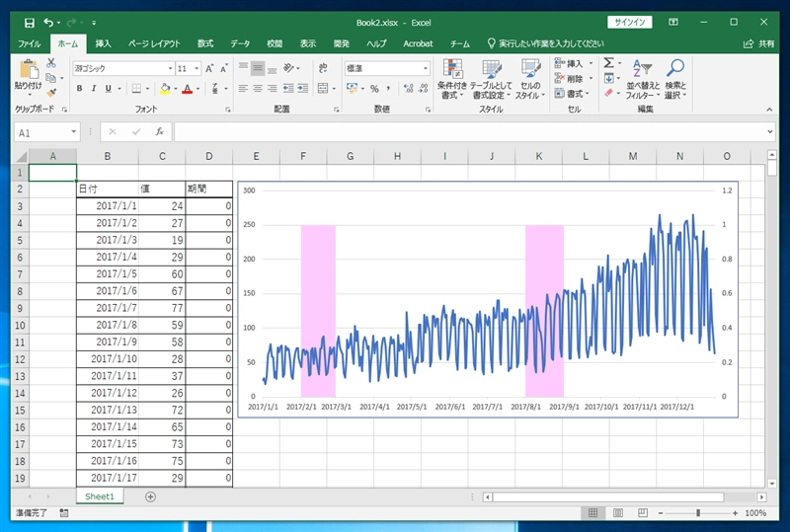Image resolution: width=790 pixels, height=532 pixels.
Task: Click the Percent style icon
Action: pyautogui.click(x=374, y=89)
